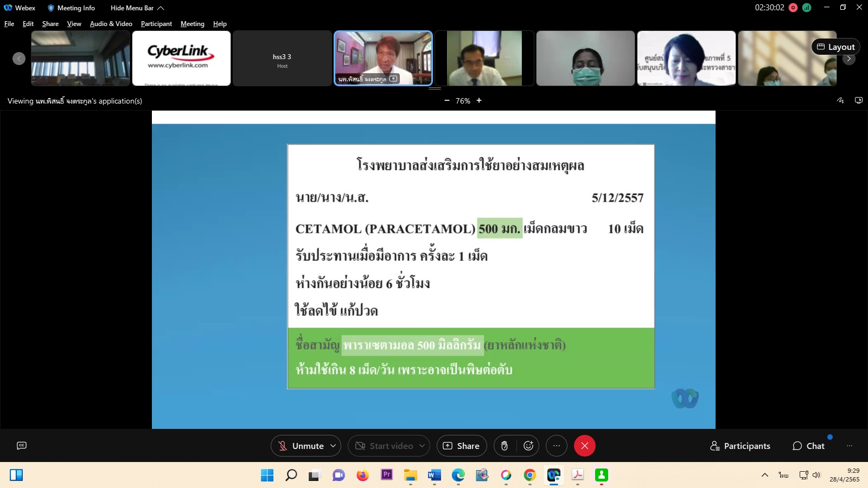
Task: Open the Chat panel
Action: [808, 446]
